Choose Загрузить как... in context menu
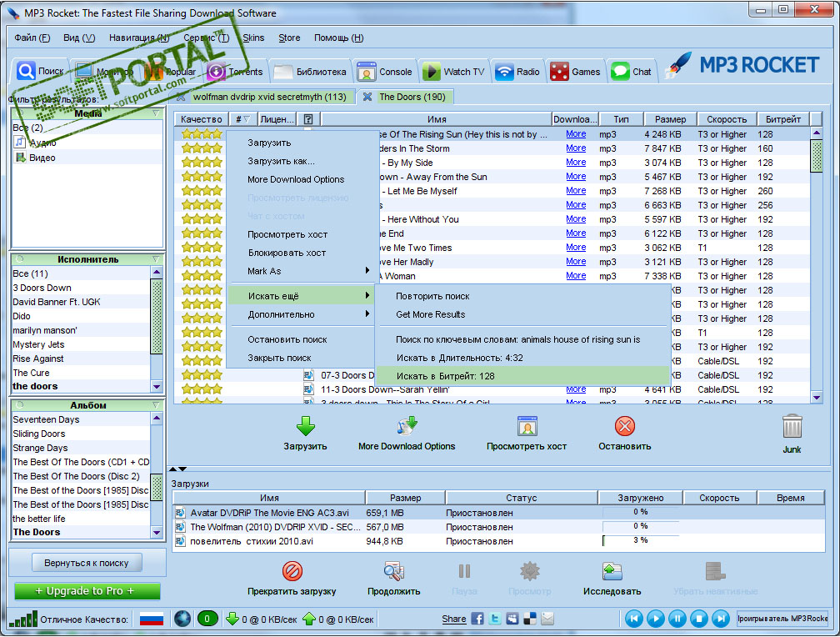Image resolution: width=840 pixels, height=637 pixels. pos(302,161)
